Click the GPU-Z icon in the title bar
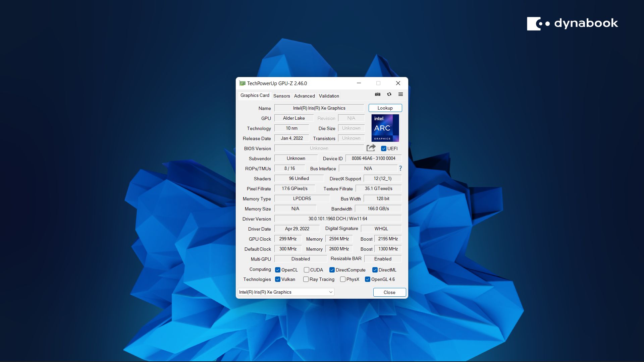Viewport: 644px width, 362px height. (242, 83)
